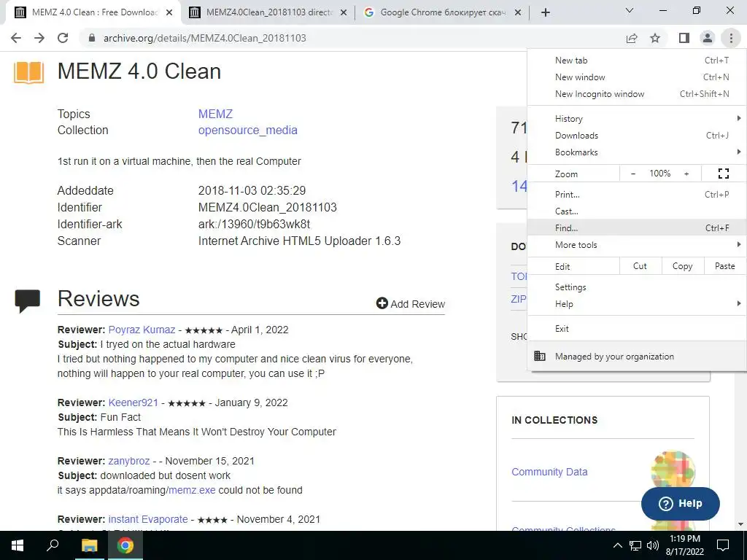Close the MEMZ 4.0 Clean tab

[x=169, y=12]
